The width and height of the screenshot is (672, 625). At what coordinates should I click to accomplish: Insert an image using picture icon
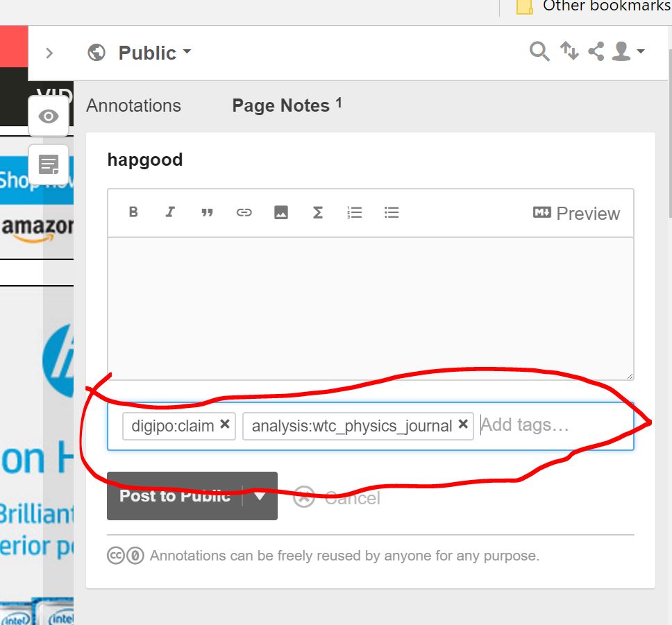(x=280, y=212)
